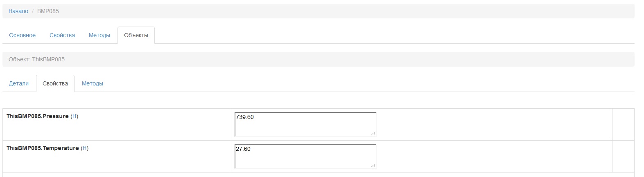Image resolution: width=644 pixels, height=177 pixels.
Task: Click the Pressure textarea resize grip
Action: coord(373,134)
